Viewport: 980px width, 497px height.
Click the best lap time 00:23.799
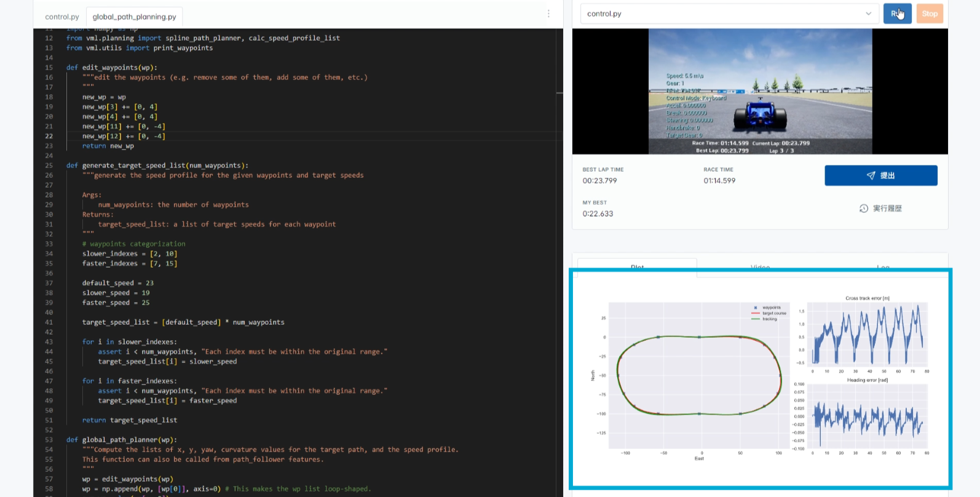599,181
